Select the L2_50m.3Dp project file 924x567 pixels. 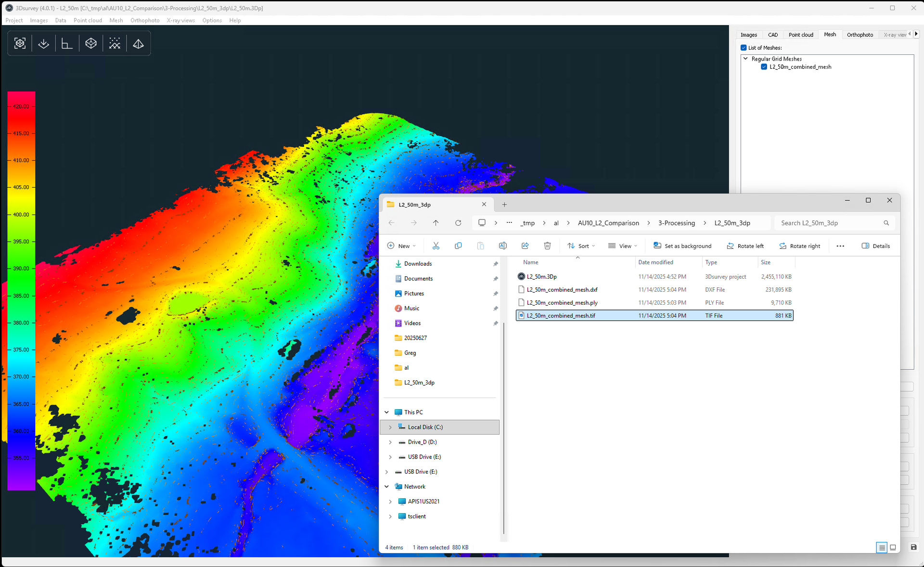(654, 277)
